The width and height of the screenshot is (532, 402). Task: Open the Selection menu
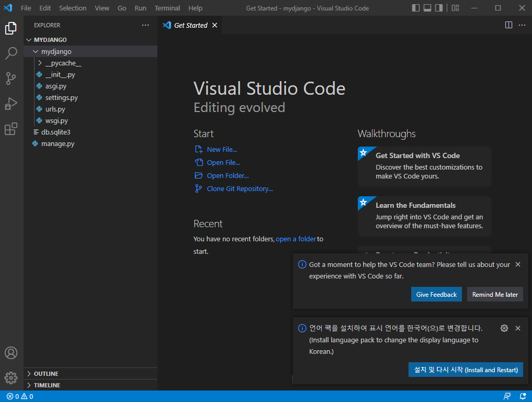73,8
